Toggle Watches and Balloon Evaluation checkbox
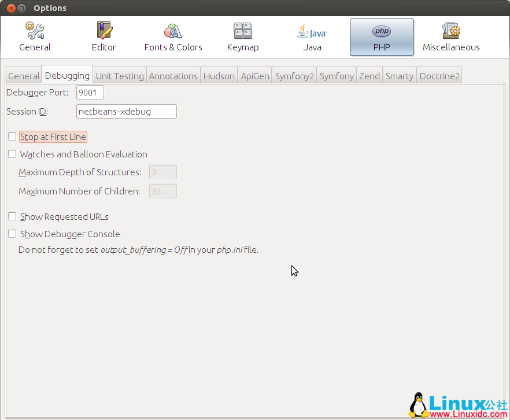Viewport: 510px width, 420px height. pos(12,154)
